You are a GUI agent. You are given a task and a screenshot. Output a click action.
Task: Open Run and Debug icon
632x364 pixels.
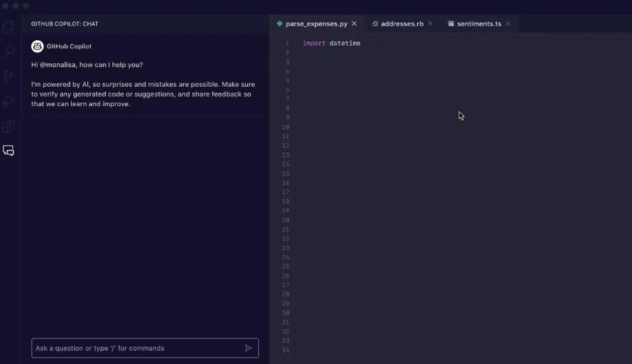9,101
